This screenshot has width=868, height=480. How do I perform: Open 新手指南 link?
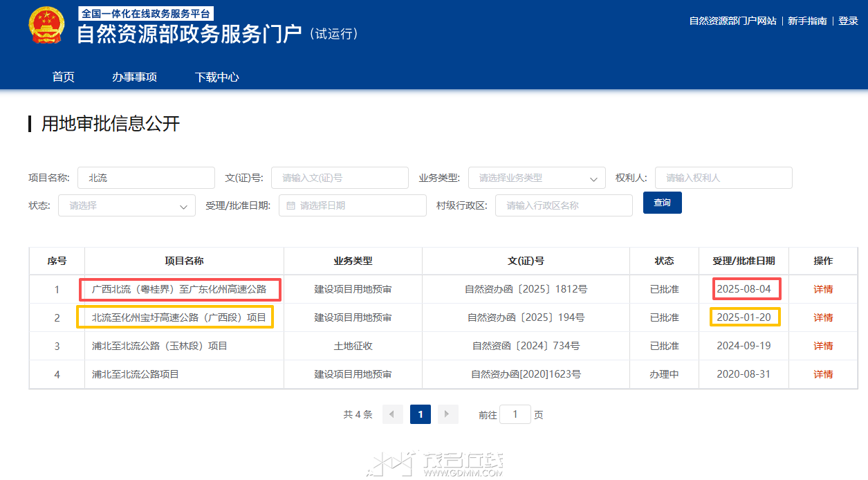[807, 21]
